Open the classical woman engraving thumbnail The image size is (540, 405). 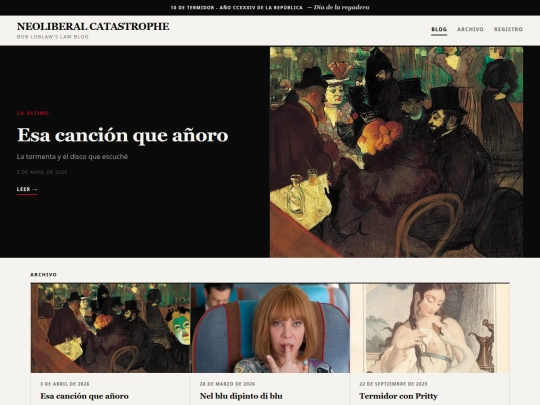click(x=429, y=328)
